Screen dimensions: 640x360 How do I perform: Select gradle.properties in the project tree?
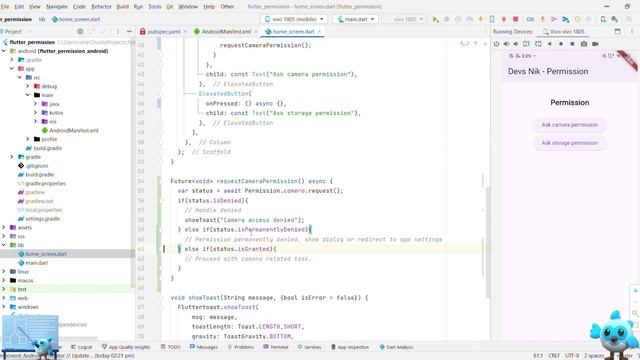pyautogui.click(x=42, y=184)
